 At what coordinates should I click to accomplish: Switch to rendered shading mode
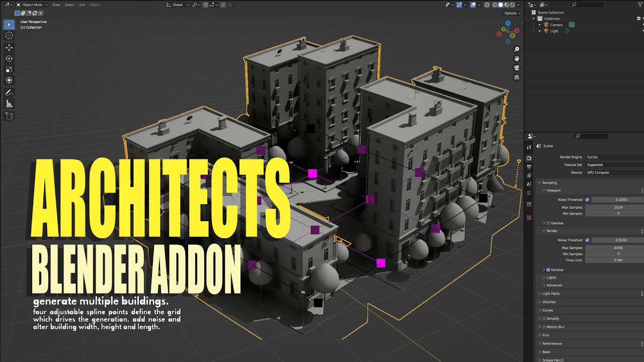point(512,5)
